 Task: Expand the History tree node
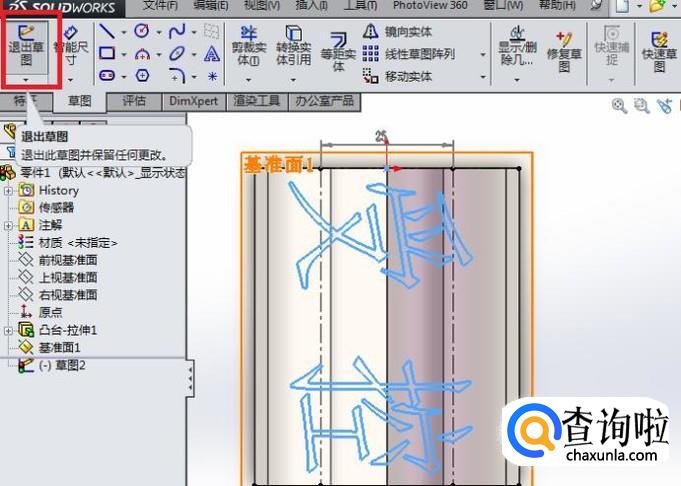[8, 191]
